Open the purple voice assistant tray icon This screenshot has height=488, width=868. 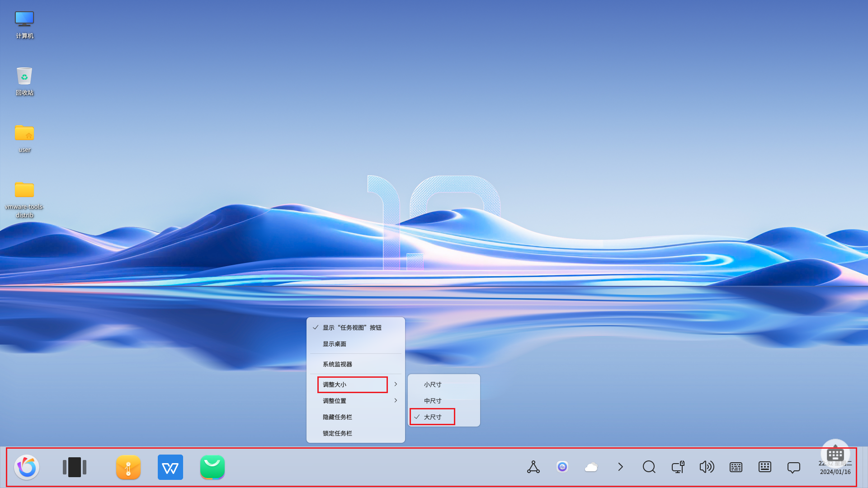(x=562, y=467)
